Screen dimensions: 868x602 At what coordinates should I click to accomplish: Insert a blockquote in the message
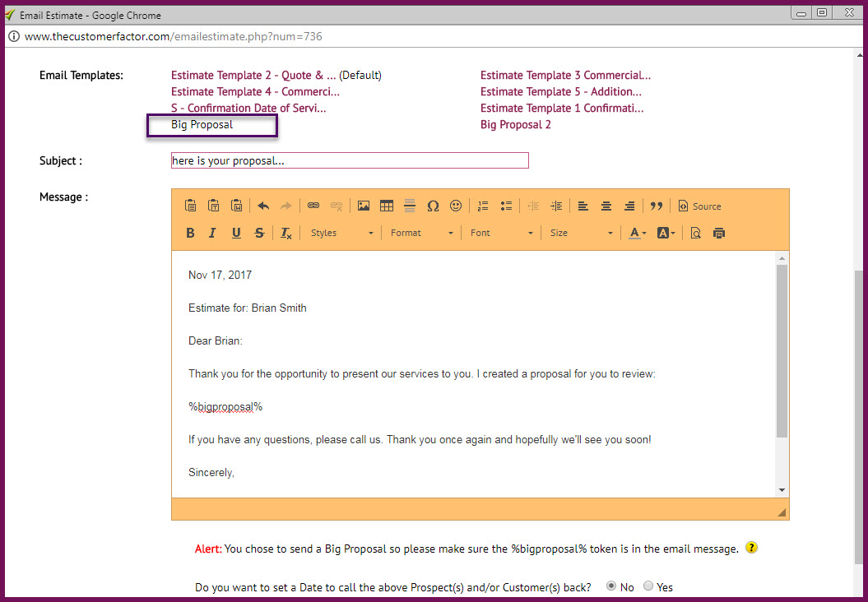pyautogui.click(x=657, y=206)
